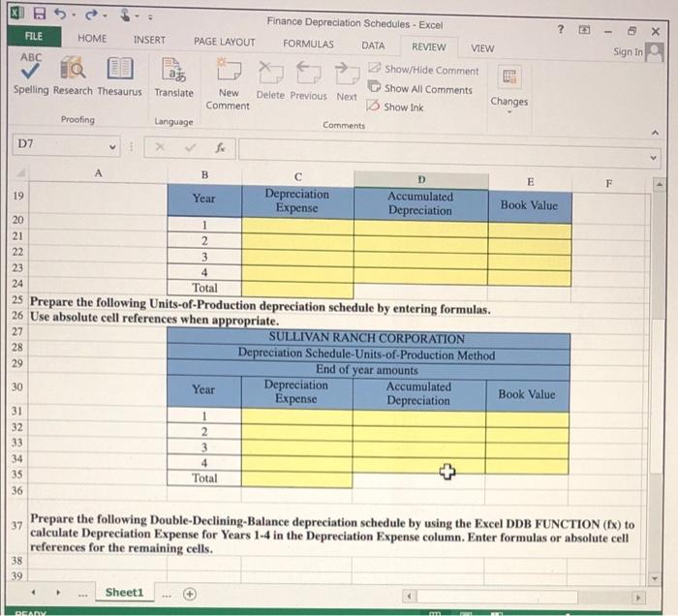
Task: Click the account avatar icon
Action: (654, 52)
